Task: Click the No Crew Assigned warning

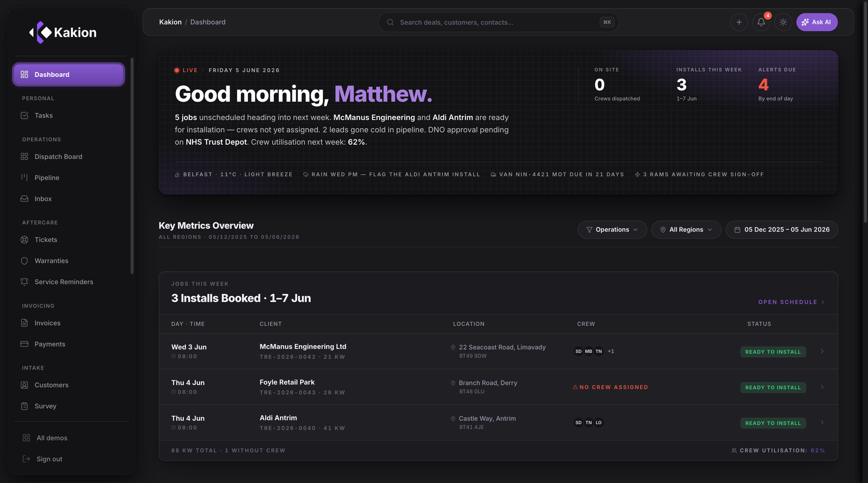Action: (610, 387)
